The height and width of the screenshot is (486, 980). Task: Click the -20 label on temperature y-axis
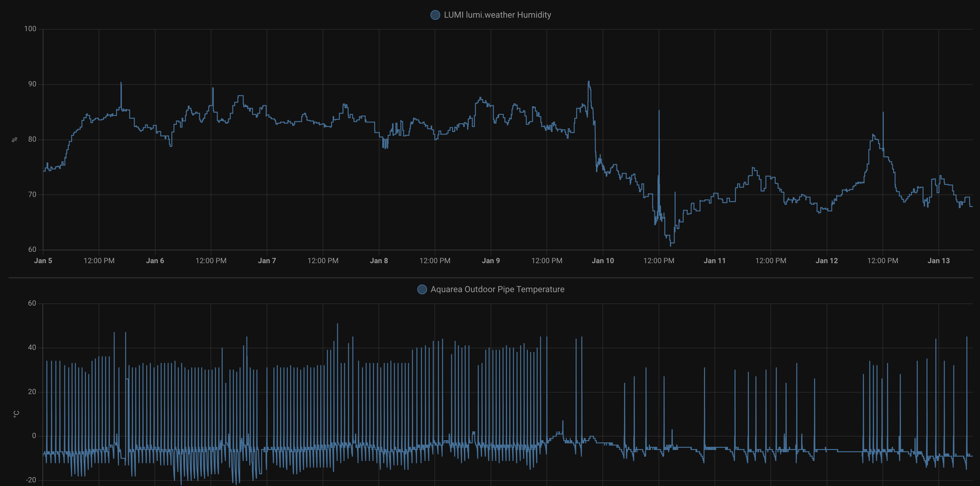click(31, 480)
